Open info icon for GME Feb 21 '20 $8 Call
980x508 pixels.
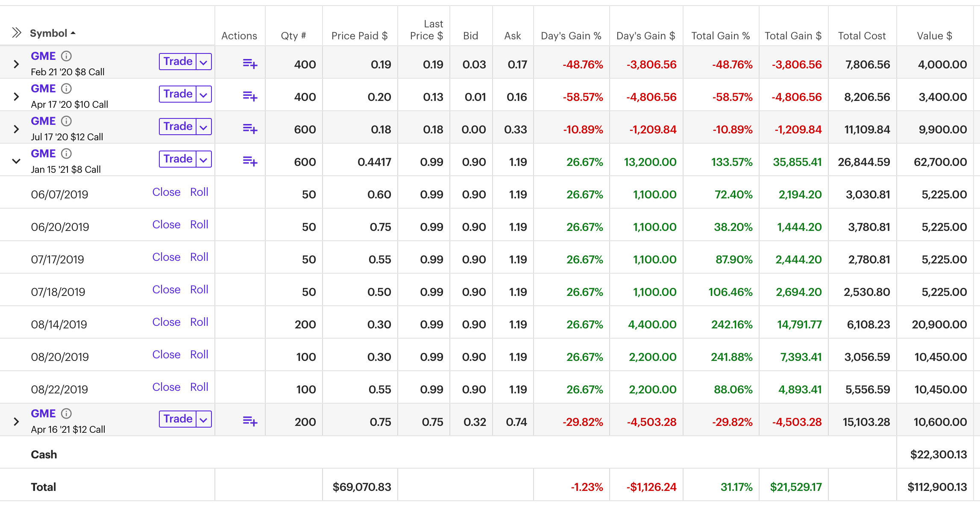(x=66, y=56)
